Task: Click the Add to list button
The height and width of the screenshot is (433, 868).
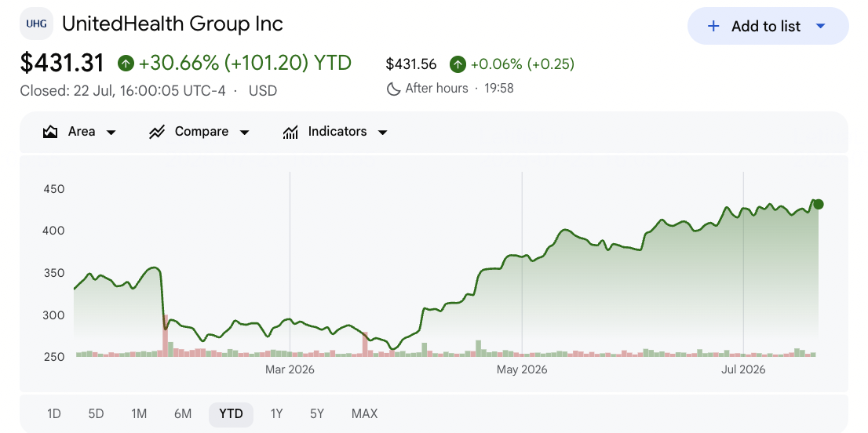Action: tap(768, 26)
